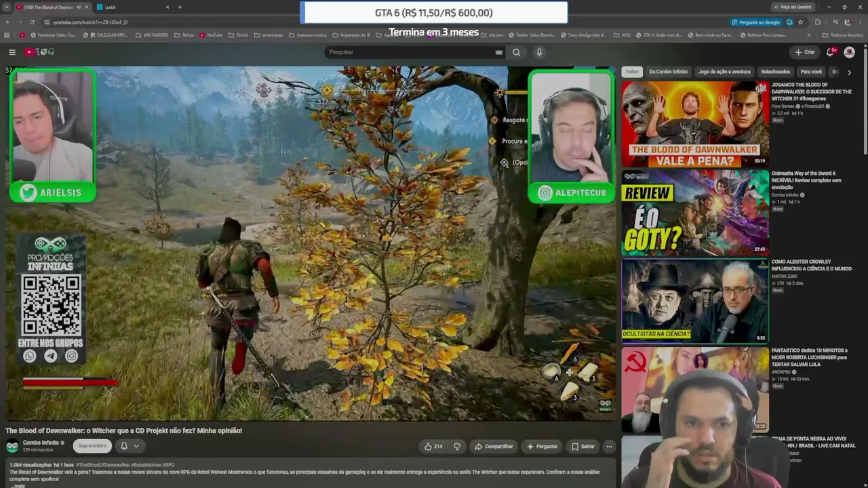Open the 'Ocultistas na ciência?' video thumbnail

pos(695,301)
